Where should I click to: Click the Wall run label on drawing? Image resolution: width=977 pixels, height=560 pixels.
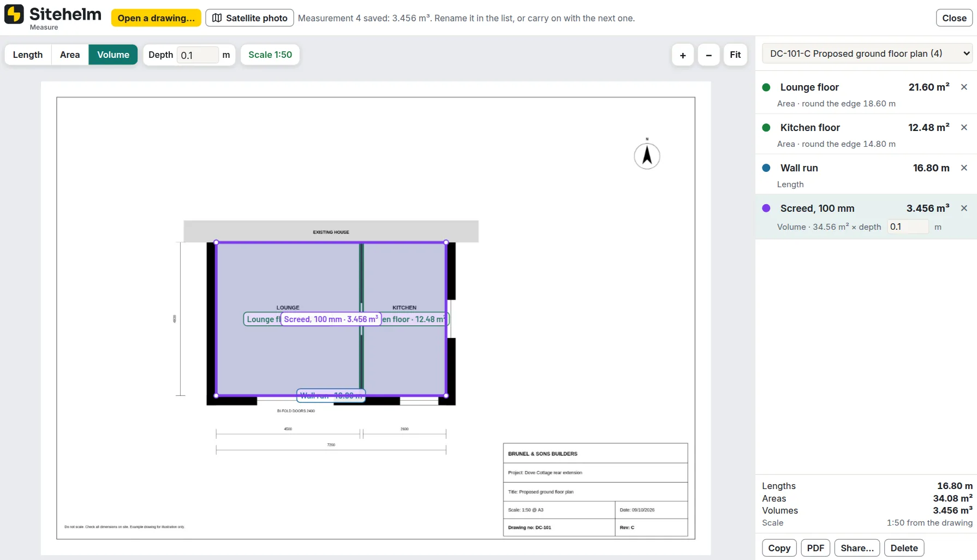click(331, 395)
